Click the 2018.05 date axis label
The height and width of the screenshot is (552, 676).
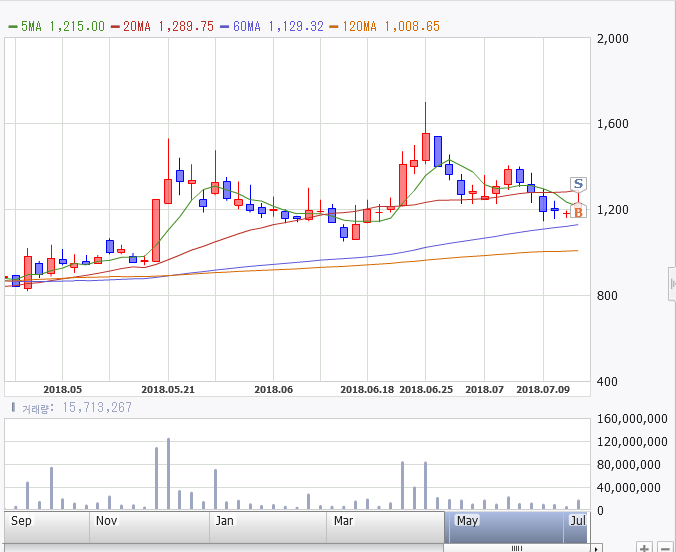pyautogui.click(x=63, y=389)
